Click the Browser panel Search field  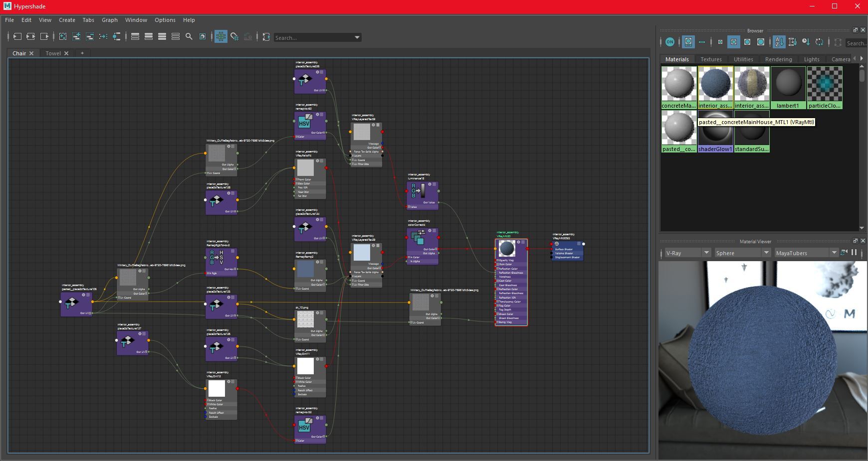click(856, 43)
